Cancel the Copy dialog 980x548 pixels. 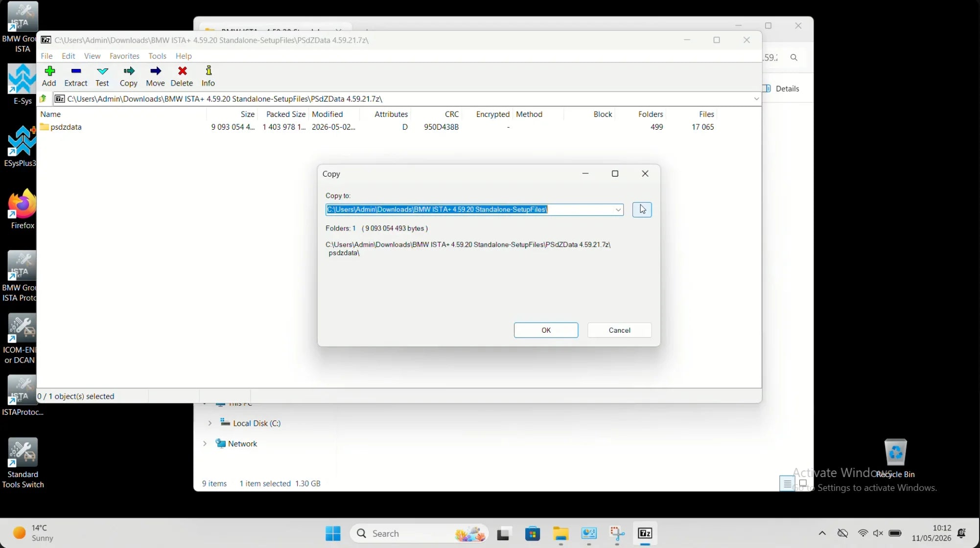[x=619, y=330]
